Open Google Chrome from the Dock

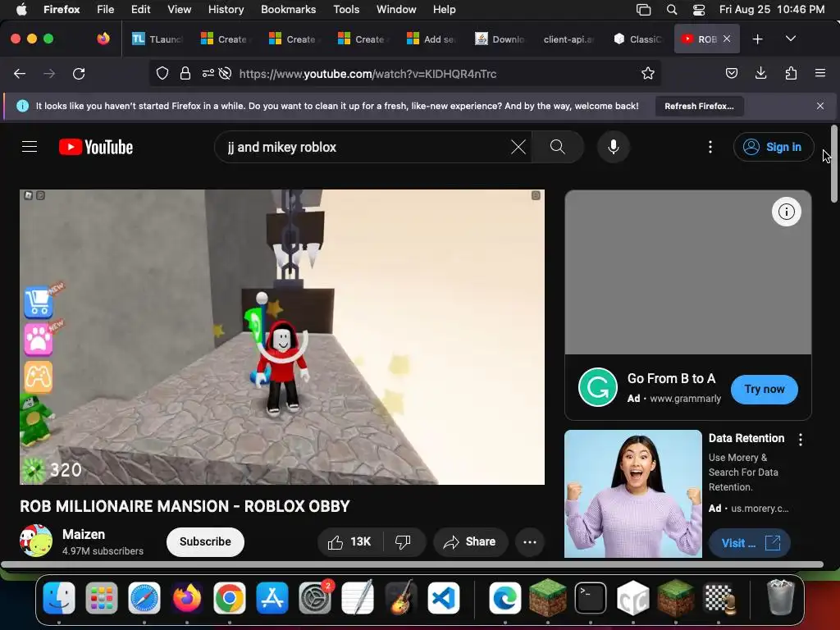[x=230, y=598]
